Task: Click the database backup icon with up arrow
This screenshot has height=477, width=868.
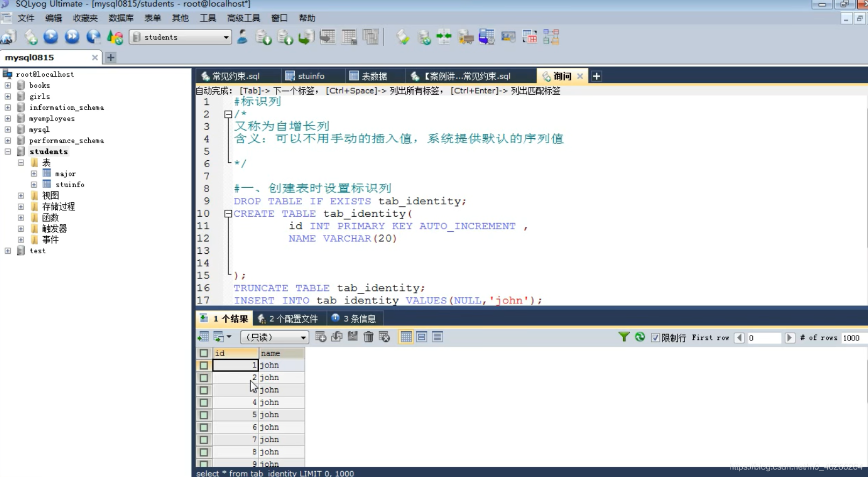Action: pos(285,37)
